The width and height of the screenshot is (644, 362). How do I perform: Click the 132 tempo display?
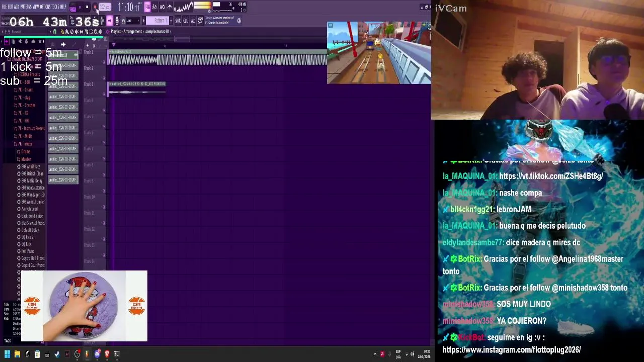pos(105,7)
